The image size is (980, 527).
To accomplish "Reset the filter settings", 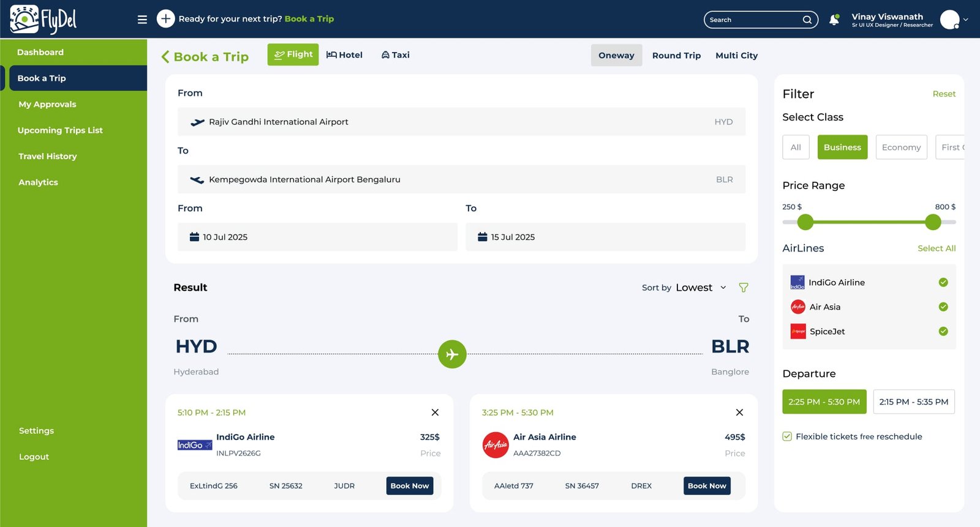I will point(944,94).
